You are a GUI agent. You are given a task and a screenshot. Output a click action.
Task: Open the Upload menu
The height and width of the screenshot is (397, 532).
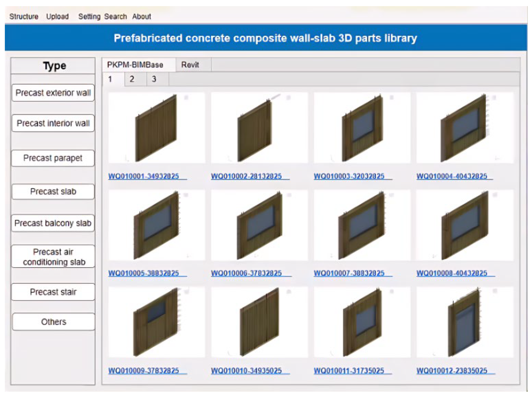(x=57, y=16)
